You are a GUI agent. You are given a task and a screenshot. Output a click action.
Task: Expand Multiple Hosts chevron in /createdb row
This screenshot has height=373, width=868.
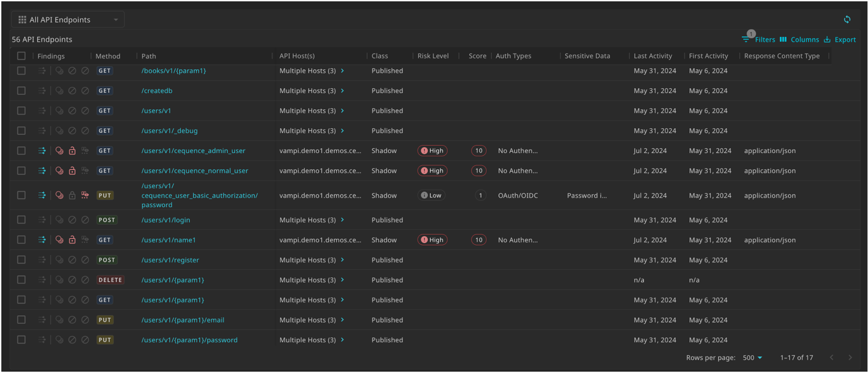click(x=342, y=91)
